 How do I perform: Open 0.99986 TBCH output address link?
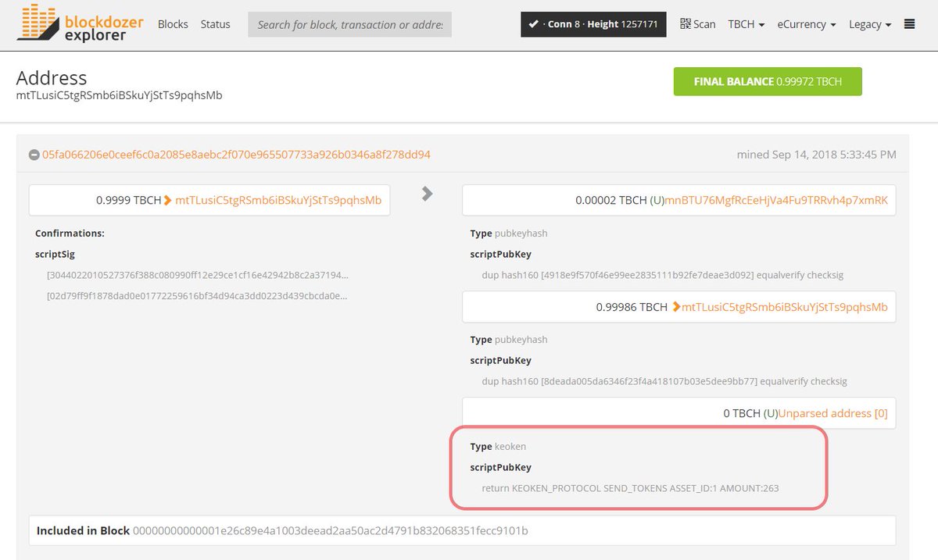click(785, 307)
